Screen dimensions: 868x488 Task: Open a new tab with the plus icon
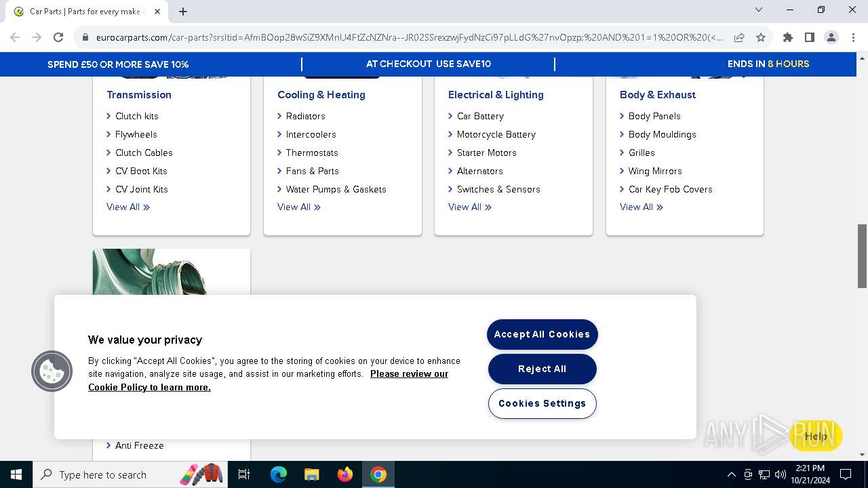[x=183, y=12]
